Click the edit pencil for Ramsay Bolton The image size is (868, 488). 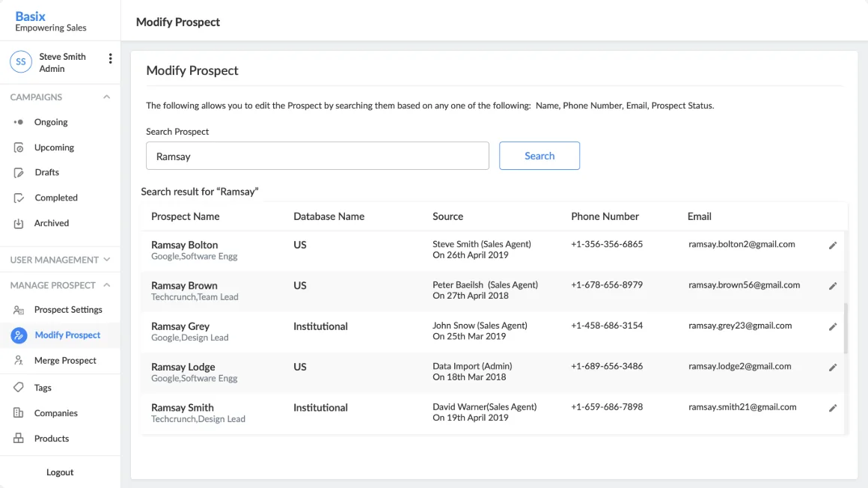click(833, 245)
